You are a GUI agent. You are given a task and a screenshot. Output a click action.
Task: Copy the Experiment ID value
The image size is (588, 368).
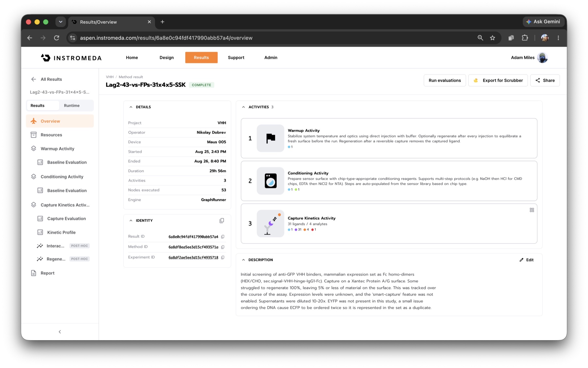pos(223,258)
